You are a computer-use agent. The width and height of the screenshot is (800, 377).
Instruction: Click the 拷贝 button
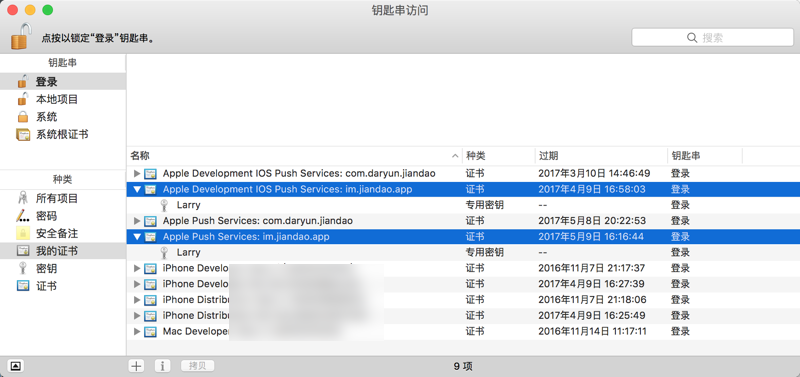point(197,366)
